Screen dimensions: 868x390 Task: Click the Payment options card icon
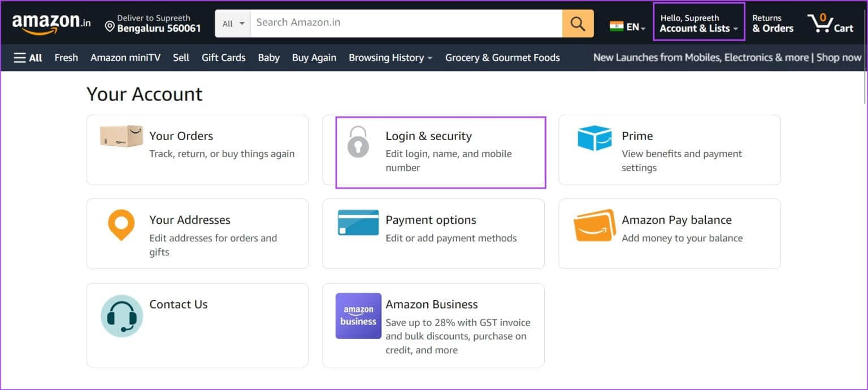point(358,222)
